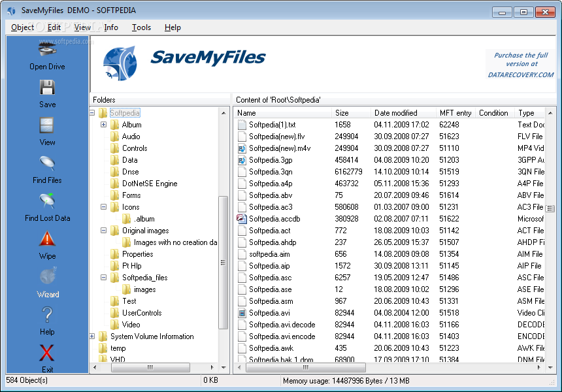Select the Softpedia.abv file row
The height and width of the screenshot is (392, 562).
[x=390, y=195]
